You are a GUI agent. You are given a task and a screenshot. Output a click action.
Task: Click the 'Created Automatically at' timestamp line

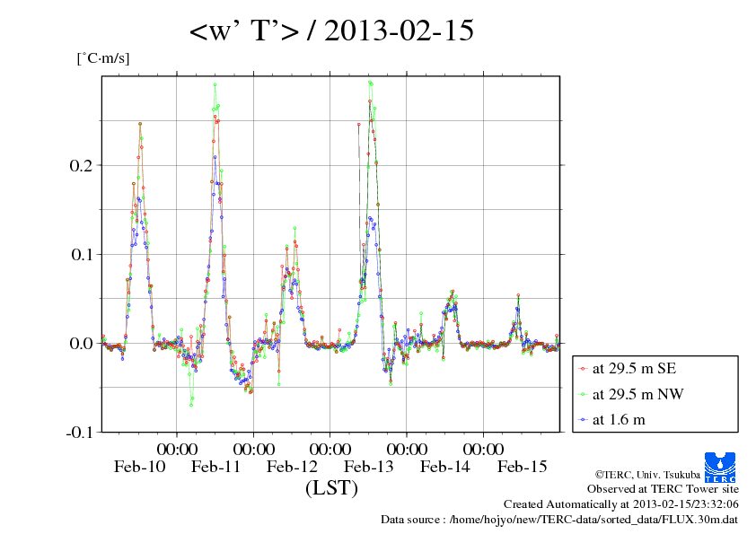tap(620, 504)
